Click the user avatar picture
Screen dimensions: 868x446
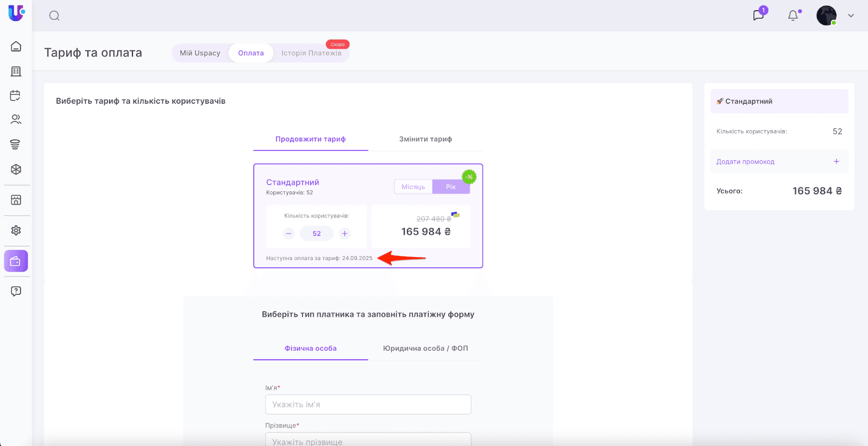tap(826, 16)
